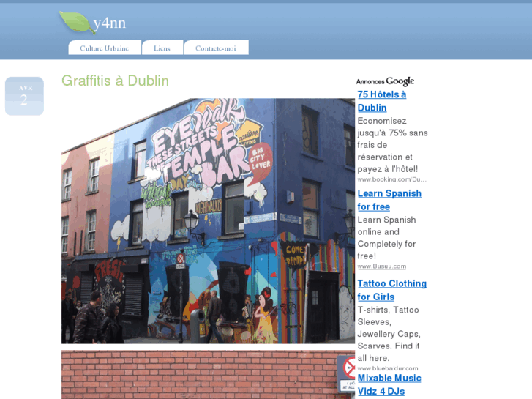
Task: Visit the www.Busuu.com link
Action: [x=382, y=266]
